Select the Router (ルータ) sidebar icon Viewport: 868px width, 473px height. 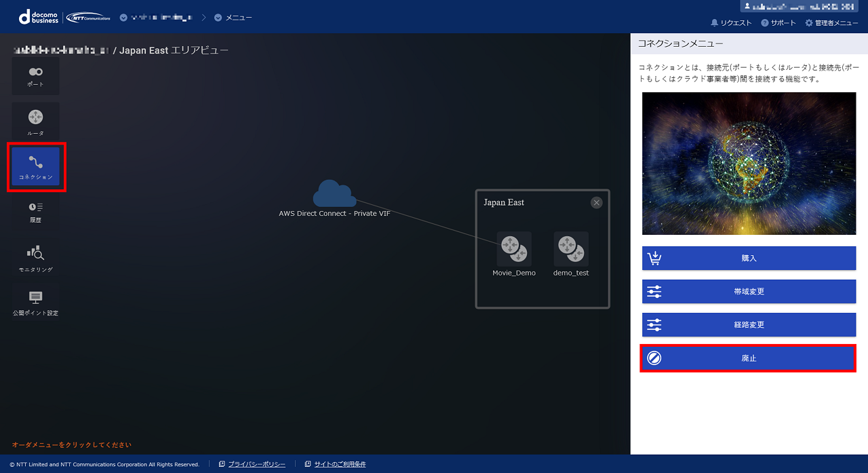[35, 121]
